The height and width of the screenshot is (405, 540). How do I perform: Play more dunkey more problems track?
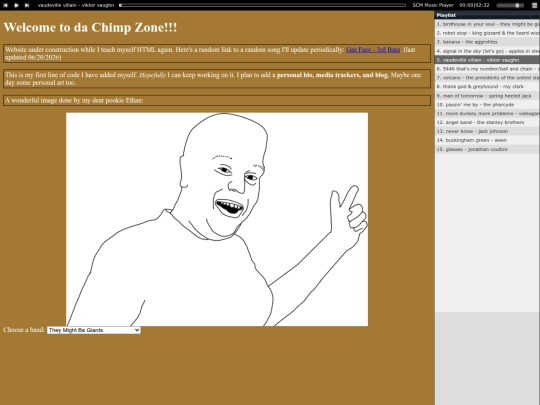[x=487, y=114]
